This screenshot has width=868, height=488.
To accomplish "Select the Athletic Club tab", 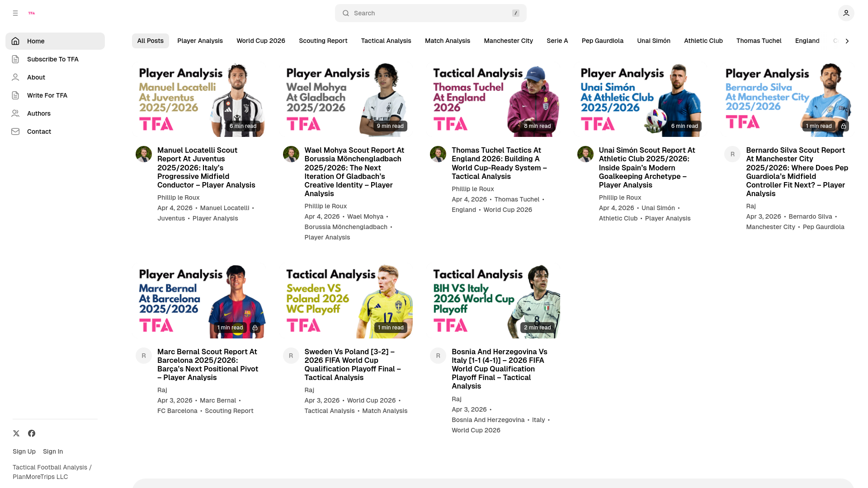I will (x=703, y=41).
